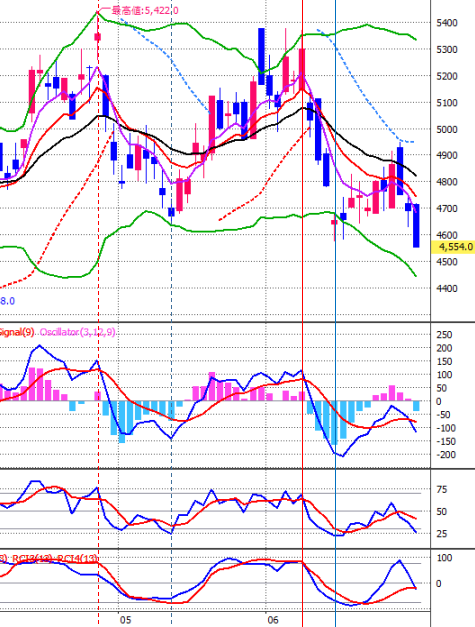Click the -200 value on MACD axis
Viewport: 475px width, 627px height.
(445, 455)
